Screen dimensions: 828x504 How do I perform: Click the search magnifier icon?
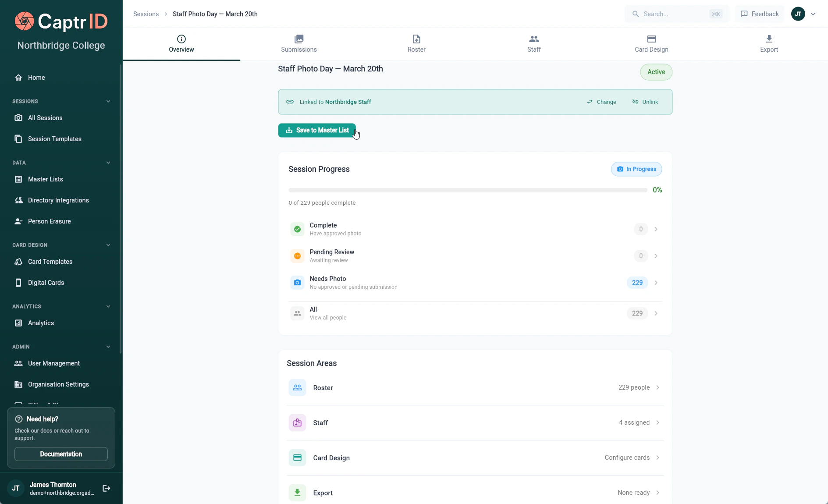pos(636,14)
